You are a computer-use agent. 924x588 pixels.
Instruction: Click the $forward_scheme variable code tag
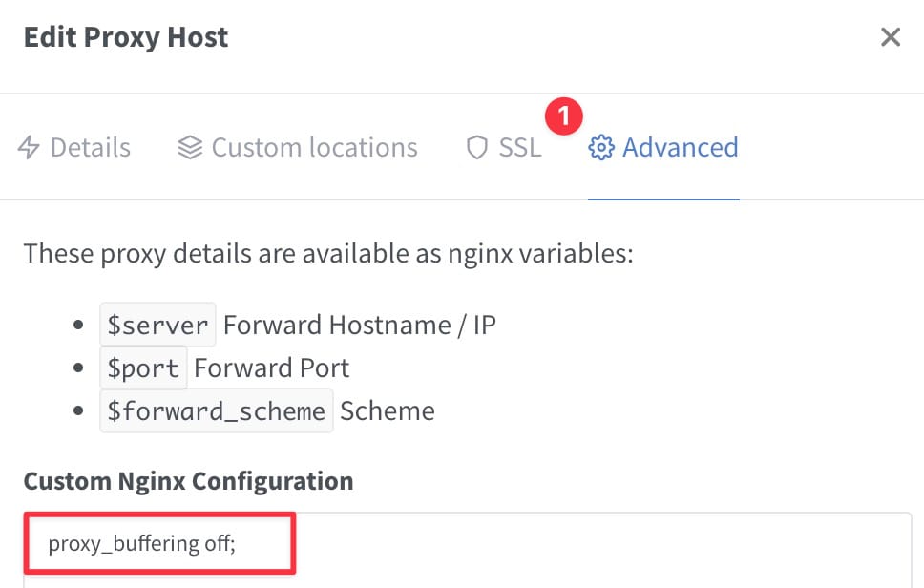click(217, 410)
